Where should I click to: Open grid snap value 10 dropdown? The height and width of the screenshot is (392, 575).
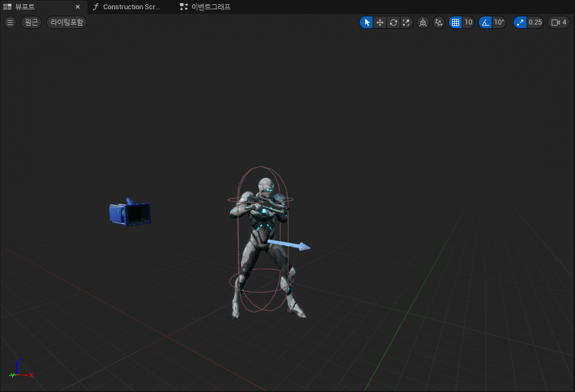tap(468, 22)
